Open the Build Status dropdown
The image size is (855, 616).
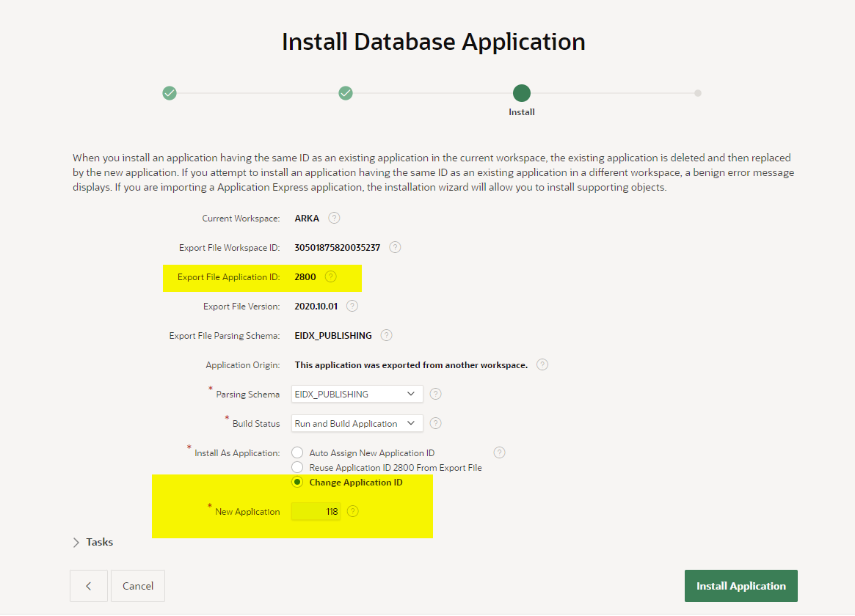357,423
